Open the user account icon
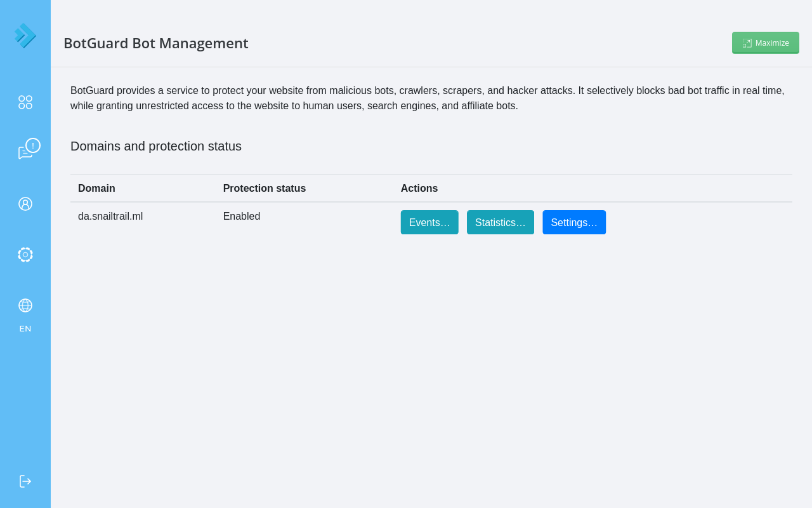Screen dimensions: 812x508 [x=25, y=204]
